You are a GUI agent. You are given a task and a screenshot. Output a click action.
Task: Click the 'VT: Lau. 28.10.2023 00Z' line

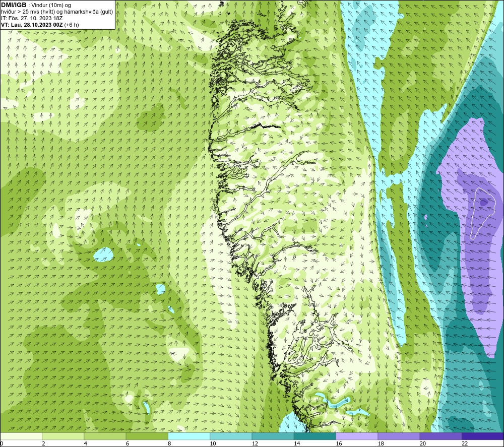click(x=32, y=25)
